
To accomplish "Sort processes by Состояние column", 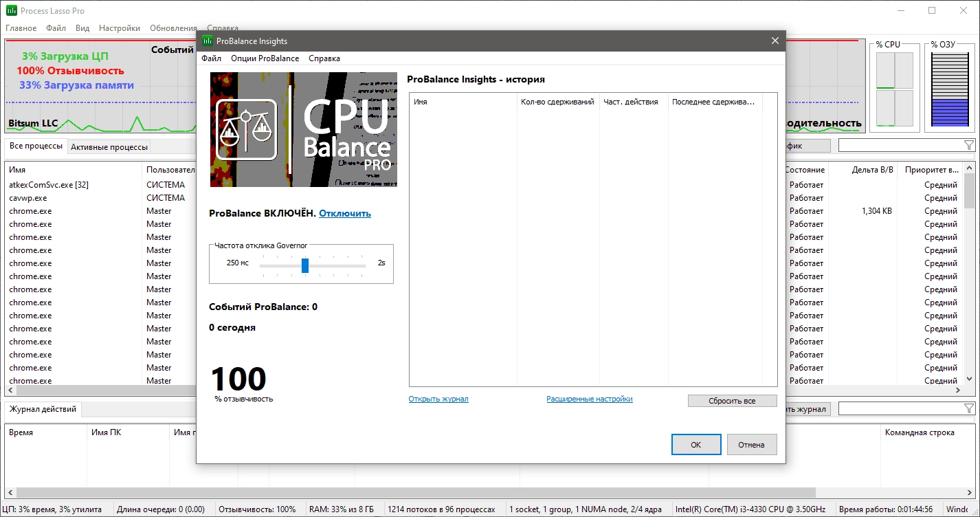I will [806, 169].
